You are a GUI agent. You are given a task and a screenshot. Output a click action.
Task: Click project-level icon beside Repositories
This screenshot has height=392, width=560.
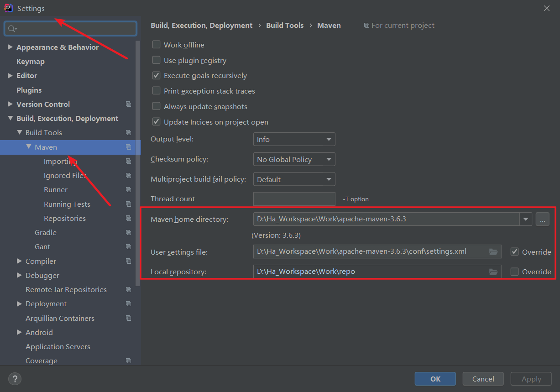point(128,218)
